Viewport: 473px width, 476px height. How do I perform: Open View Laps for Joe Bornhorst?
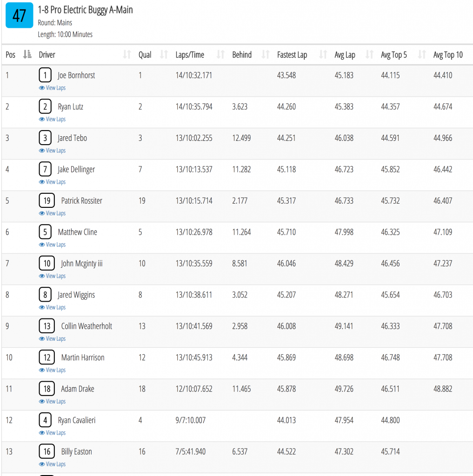click(x=52, y=88)
